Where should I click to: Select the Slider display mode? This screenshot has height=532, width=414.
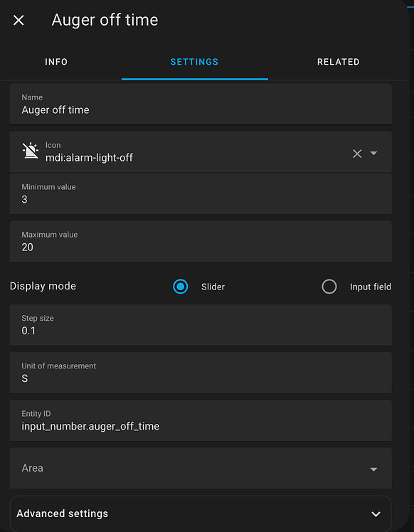click(x=180, y=287)
